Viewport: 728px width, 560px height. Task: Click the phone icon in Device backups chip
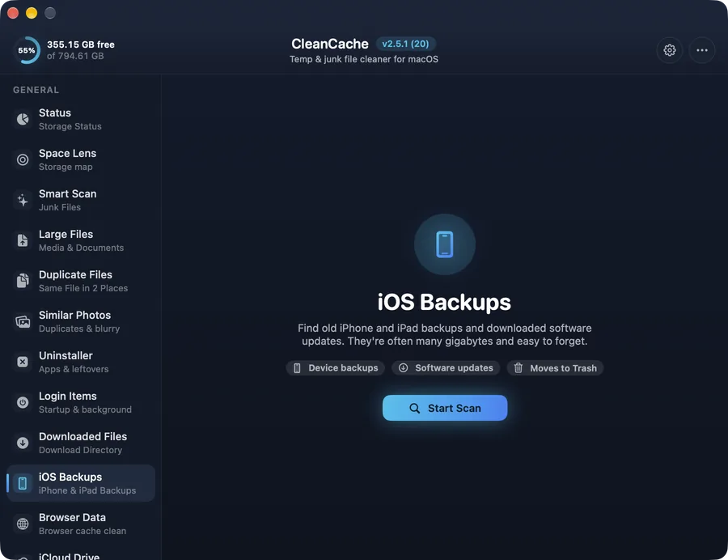pos(297,368)
